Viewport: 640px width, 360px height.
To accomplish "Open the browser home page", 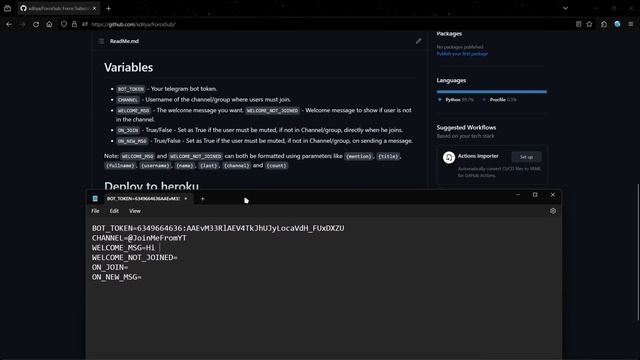I will click(x=49, y=24).
